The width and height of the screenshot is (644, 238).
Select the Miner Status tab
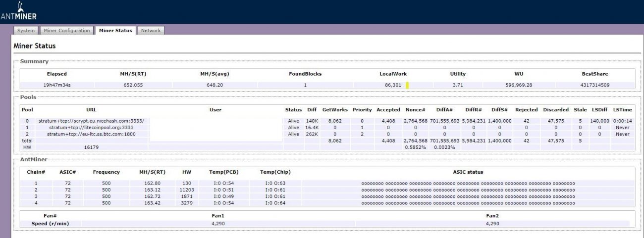click(x=115, y=30)
